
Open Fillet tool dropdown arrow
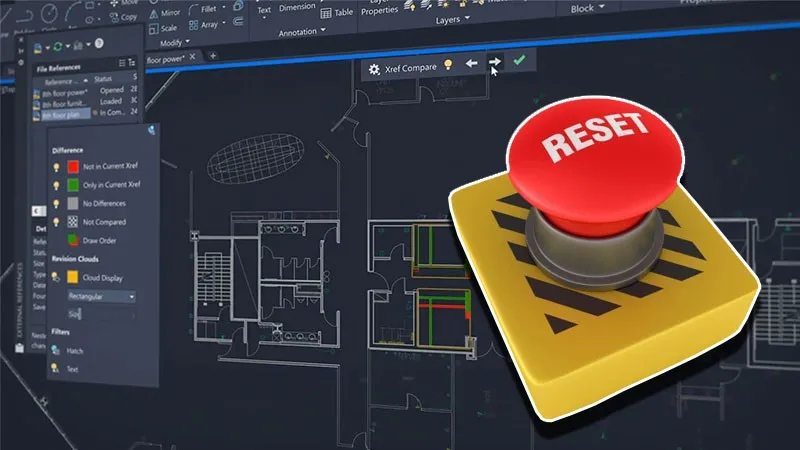[223, 7]
